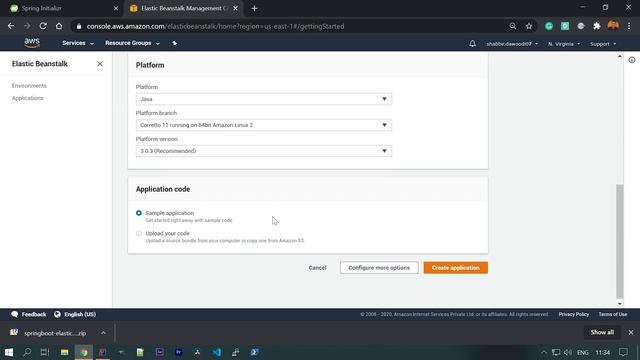
Task: Open the Windows action center notifications
Action: 623,352
